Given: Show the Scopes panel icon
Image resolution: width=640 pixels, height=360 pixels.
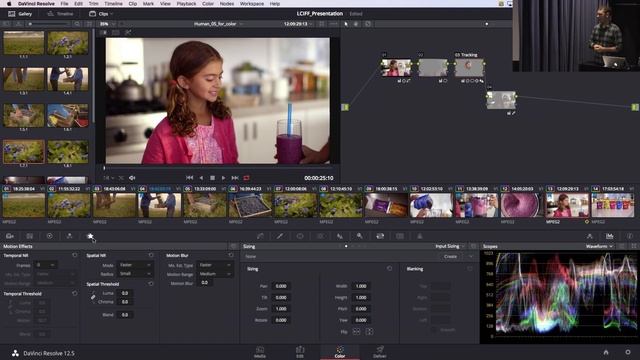Looking at the screenshot, I should pos(609,236).
